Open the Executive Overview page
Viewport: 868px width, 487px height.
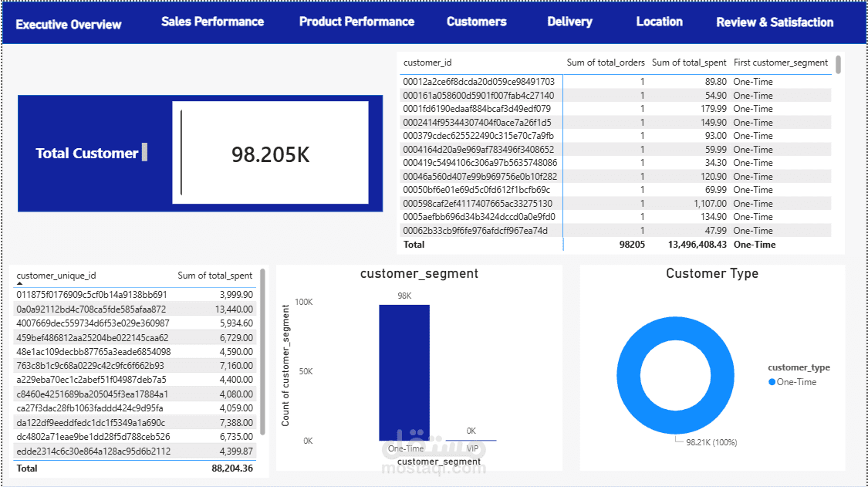click(x=68, y=25)
